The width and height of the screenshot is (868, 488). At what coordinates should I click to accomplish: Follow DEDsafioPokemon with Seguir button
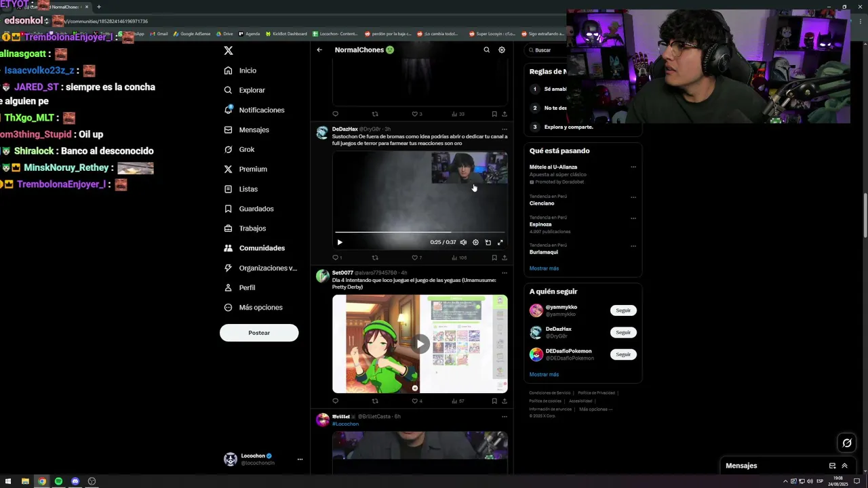[623, 354]
